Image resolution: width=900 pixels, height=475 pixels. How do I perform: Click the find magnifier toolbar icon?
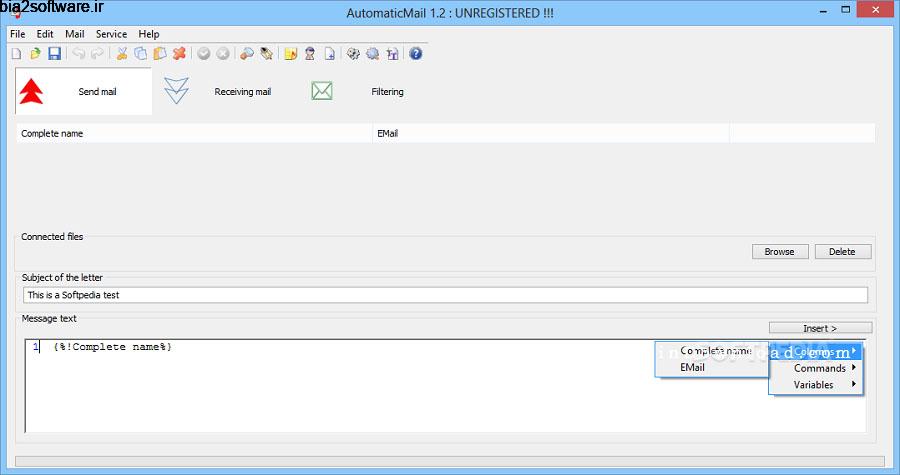point(247,54)
